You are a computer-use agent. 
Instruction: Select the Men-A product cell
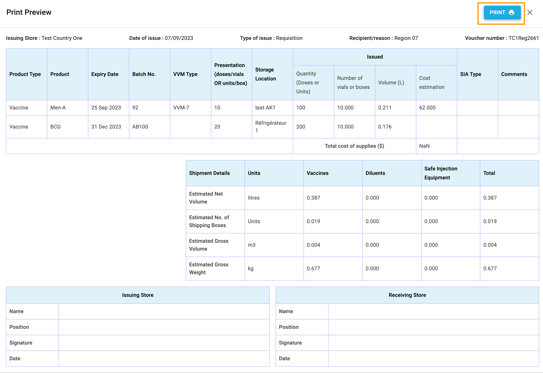pyautogui.click(x=68, y=108)
